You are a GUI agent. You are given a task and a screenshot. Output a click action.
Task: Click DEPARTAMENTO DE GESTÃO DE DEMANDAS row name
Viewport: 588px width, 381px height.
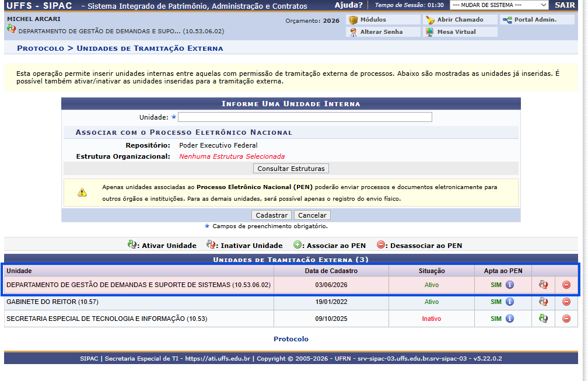point(138,285)
